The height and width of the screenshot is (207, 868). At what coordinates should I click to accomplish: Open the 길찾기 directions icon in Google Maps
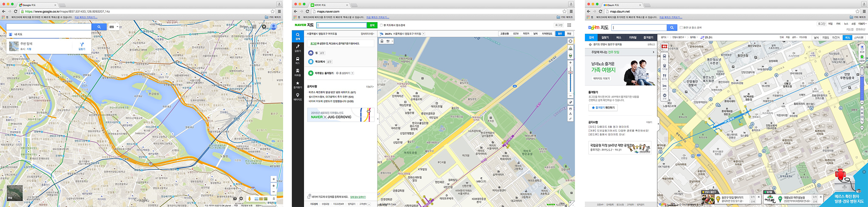[x=82, y=46]
